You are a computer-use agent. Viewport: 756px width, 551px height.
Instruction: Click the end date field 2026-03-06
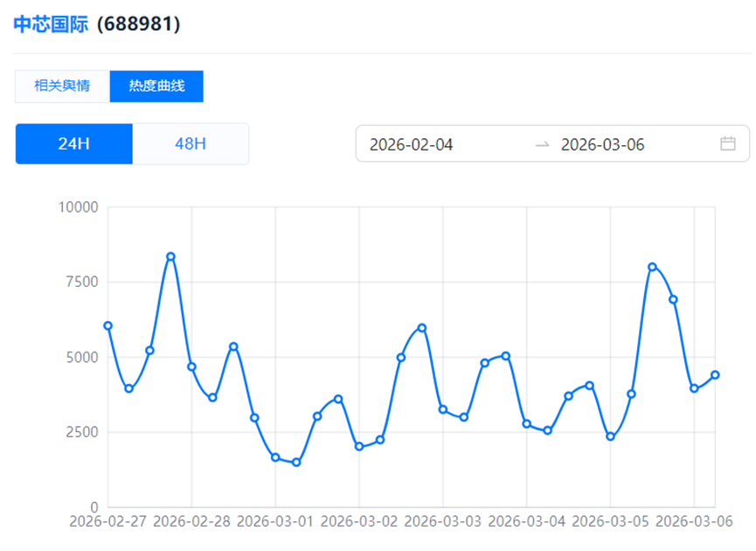(602, 144)
